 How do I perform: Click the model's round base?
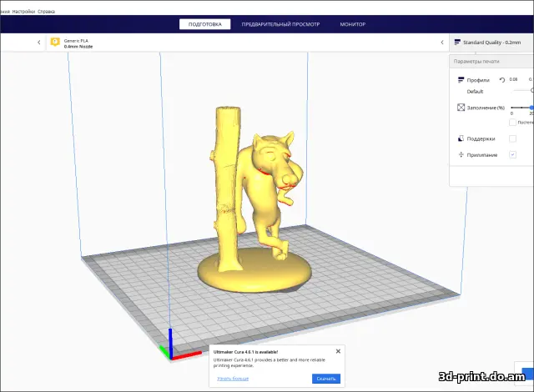254,272
